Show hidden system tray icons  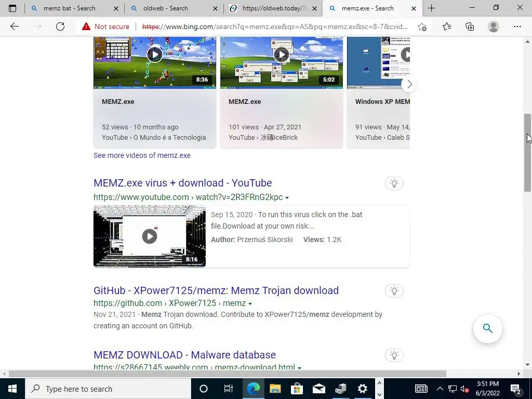click(440, 389)
